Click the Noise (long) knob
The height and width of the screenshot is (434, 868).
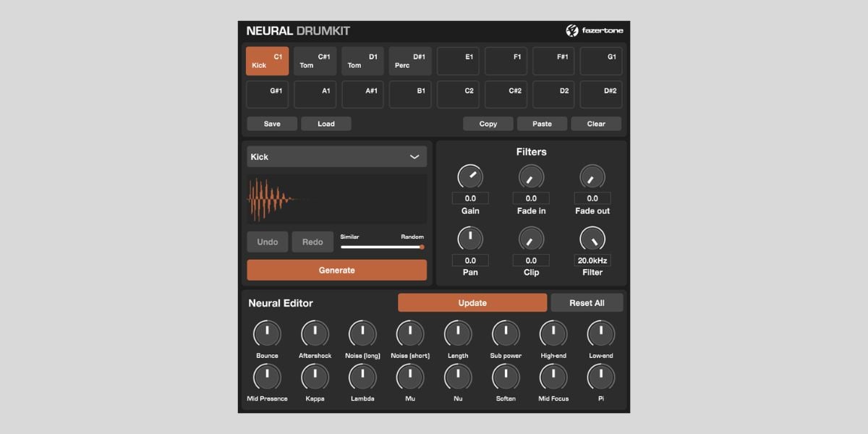coord(362,333)
